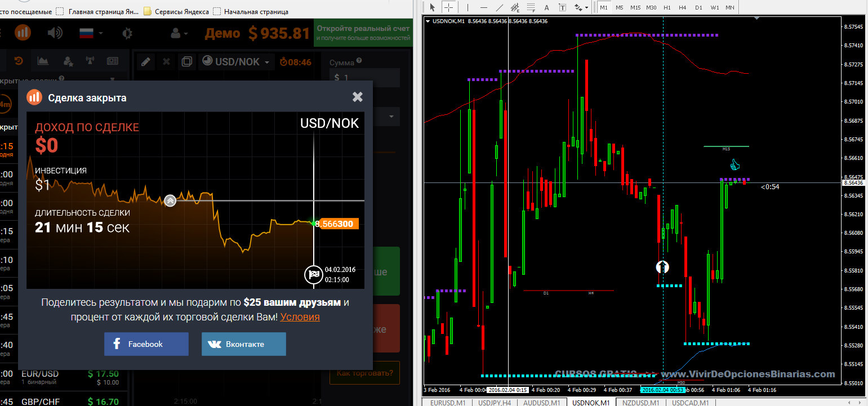This screenshot has width=868, height=406.
Task: Expand the USDNOK,M1 chart title triangle
Action: tap(429, 21)
